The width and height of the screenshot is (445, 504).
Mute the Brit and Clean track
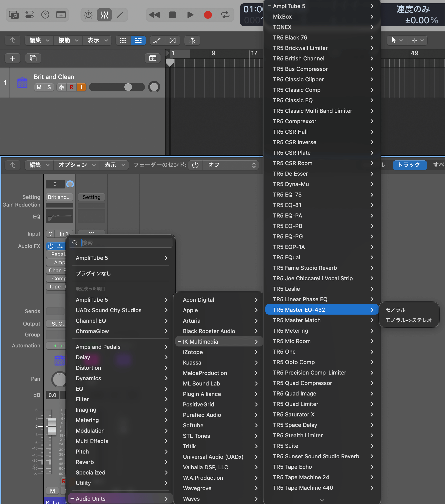(39, 87)
